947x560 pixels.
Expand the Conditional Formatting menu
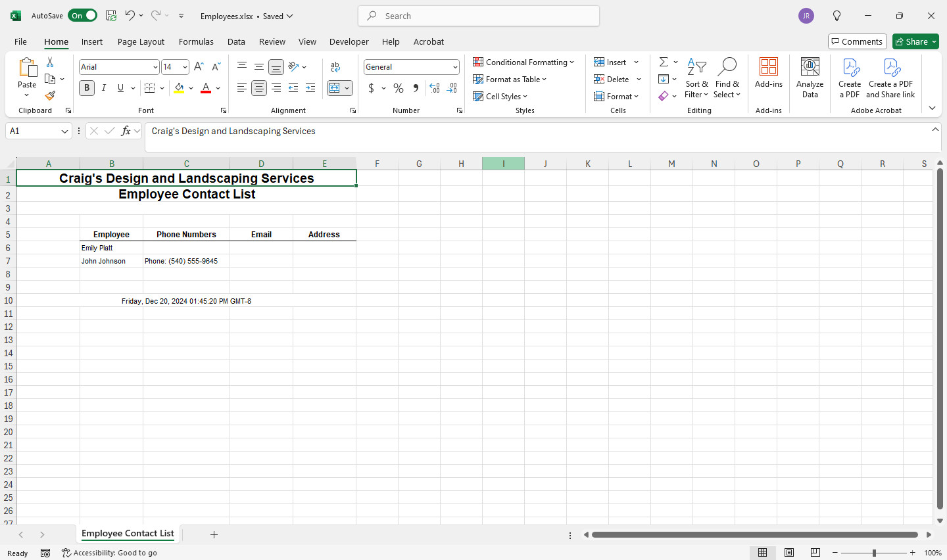point(523,62)
